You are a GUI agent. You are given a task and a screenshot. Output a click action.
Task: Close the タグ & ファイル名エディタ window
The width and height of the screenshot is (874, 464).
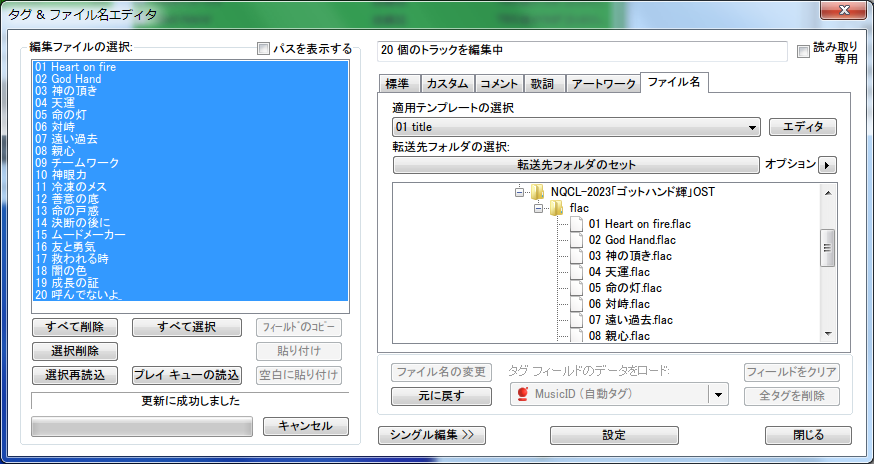click(x=843, y=10)
